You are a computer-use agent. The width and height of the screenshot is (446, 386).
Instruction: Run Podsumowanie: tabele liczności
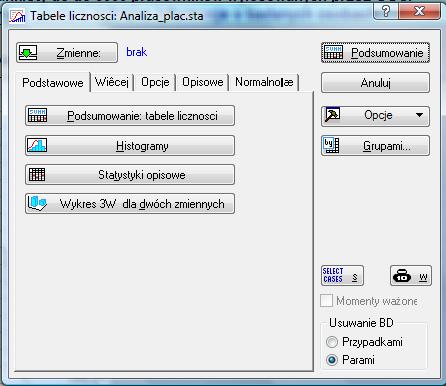pyautogui.click(x=130, y=116)
